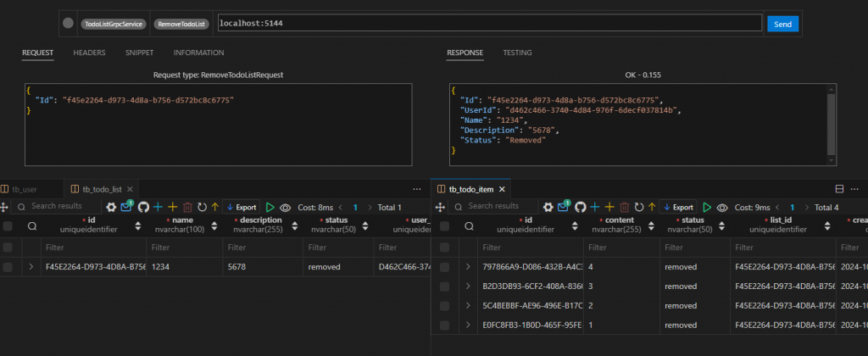Viewport: 868px width, 356px height.
Task: Click the refresh icon in tb_todo_list toolbar
Action: click(202, 207)
